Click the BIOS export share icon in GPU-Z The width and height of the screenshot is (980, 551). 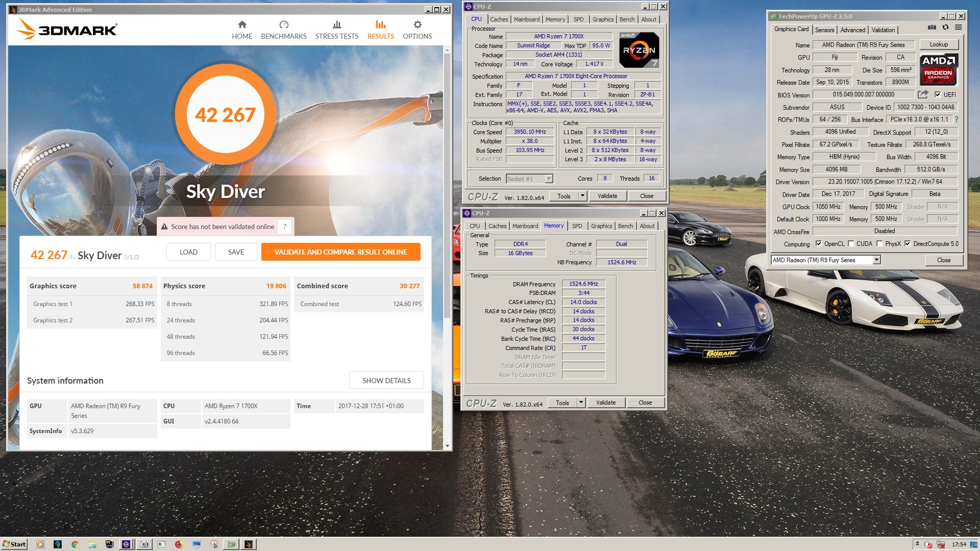[923, 94]
